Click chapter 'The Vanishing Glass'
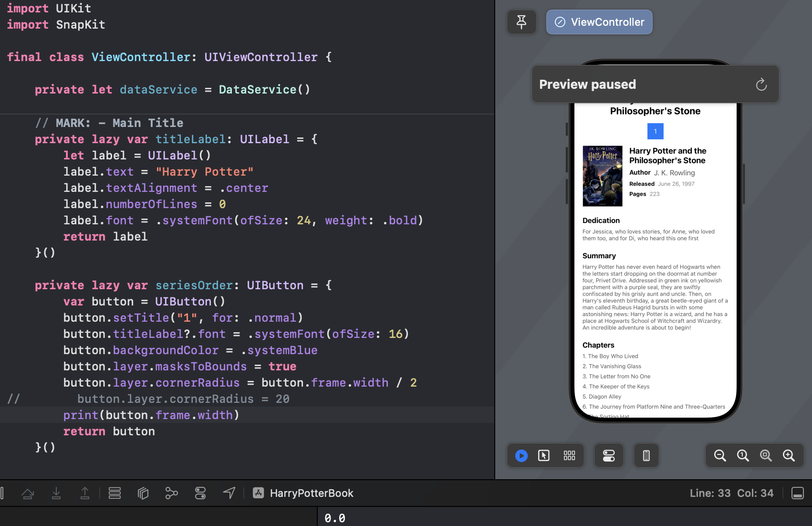This screenshot has width=812, height=526. [612, 366]
